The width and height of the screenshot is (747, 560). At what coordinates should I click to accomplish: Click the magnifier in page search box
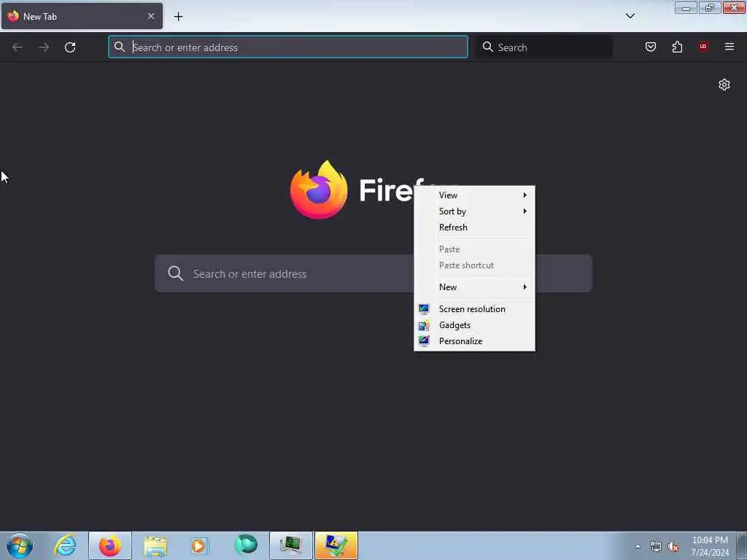click(x=175, y=273)
